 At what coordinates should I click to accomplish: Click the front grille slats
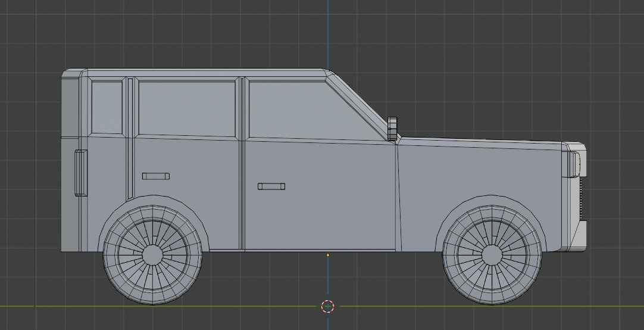pos(581,198)
